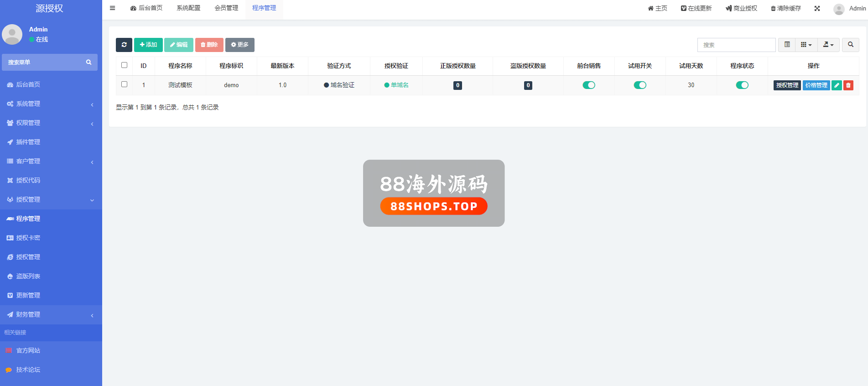Disable the 试用开关 toggle
The width and height of the screenshot is (868, 386).
[x=640, y=85]
